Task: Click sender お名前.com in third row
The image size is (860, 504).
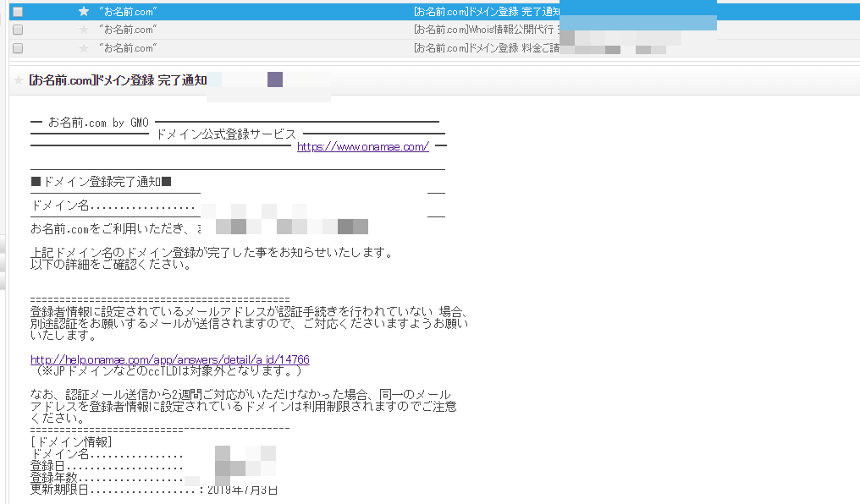Action: [128, 48]
